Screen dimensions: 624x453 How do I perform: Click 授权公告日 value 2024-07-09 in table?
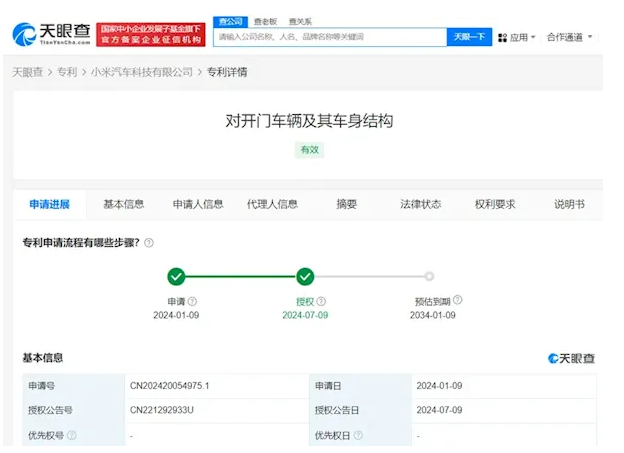click(x=439, y=410)
